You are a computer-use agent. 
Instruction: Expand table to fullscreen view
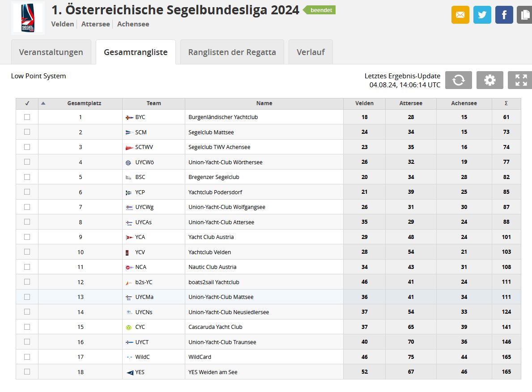[520, 80]
